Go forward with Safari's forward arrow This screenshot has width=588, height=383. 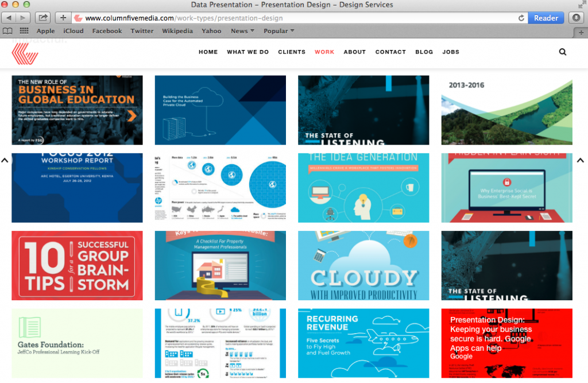23,18
